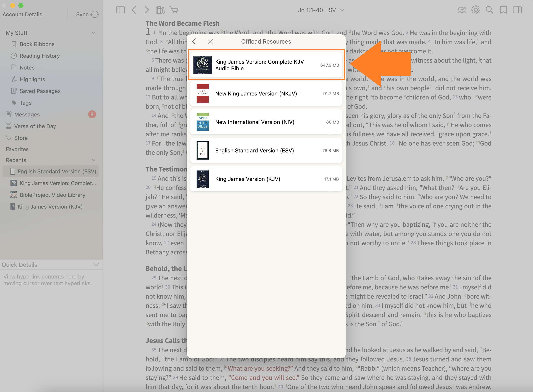Open Verse of the Day
The height and width of the screenshot is (392, 533).
pos(35,126)
